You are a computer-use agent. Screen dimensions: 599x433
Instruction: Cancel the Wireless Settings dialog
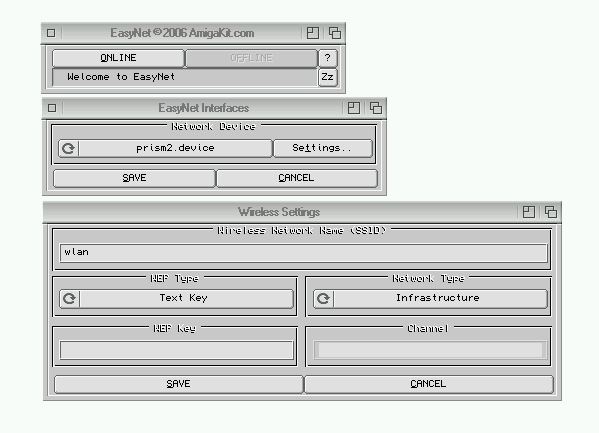[x=429, y=384]
